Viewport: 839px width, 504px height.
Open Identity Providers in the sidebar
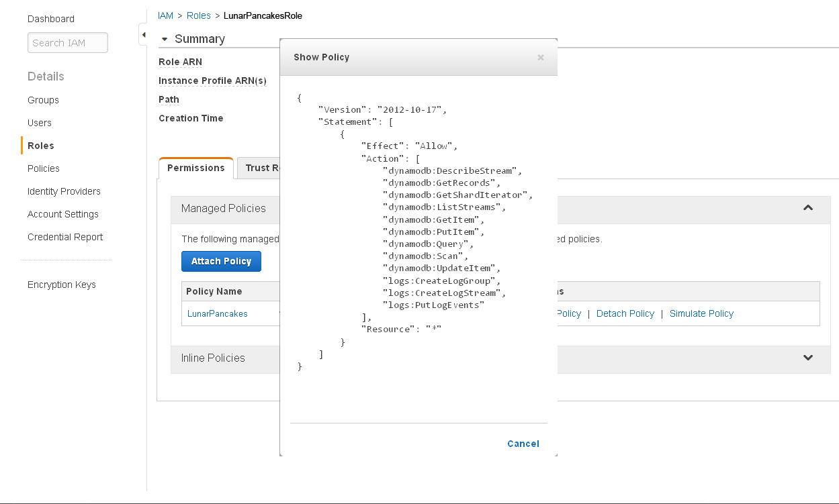[x=64, y=191]
